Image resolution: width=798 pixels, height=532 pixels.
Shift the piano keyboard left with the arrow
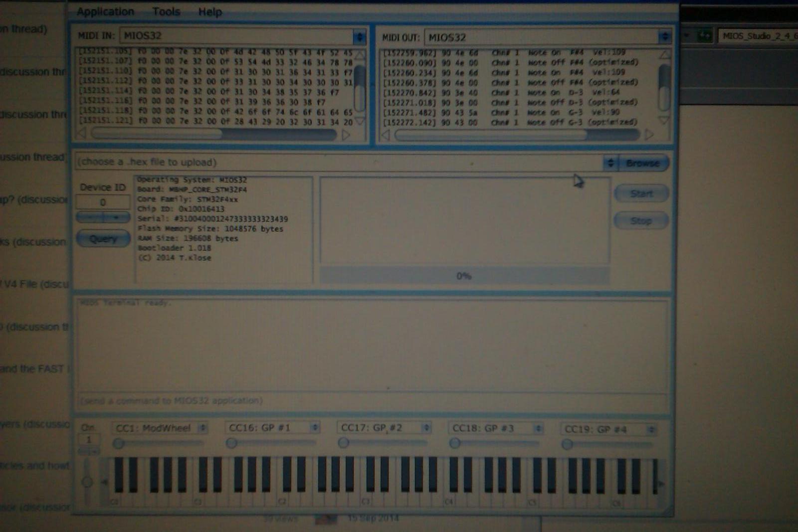click(104, 482)
